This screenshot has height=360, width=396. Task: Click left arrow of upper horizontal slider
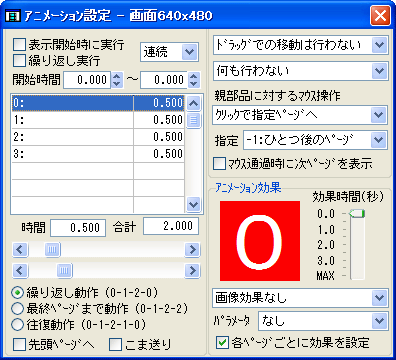coord(20,249)
